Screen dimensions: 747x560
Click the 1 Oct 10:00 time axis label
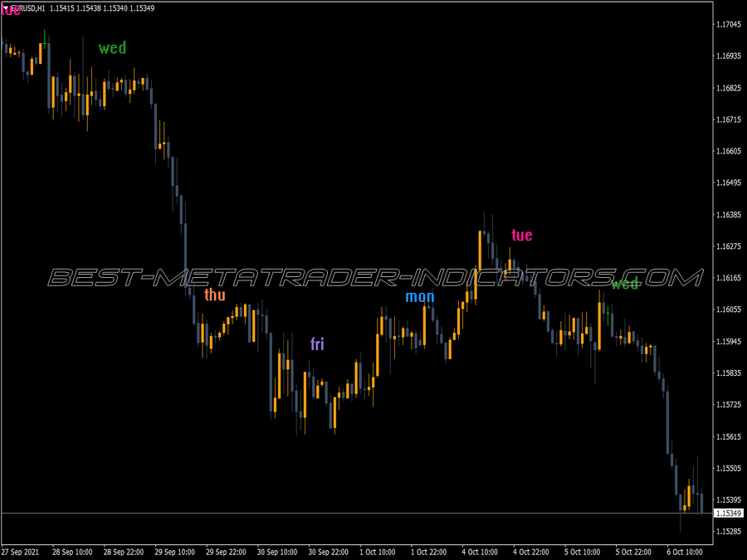(378, 552)
